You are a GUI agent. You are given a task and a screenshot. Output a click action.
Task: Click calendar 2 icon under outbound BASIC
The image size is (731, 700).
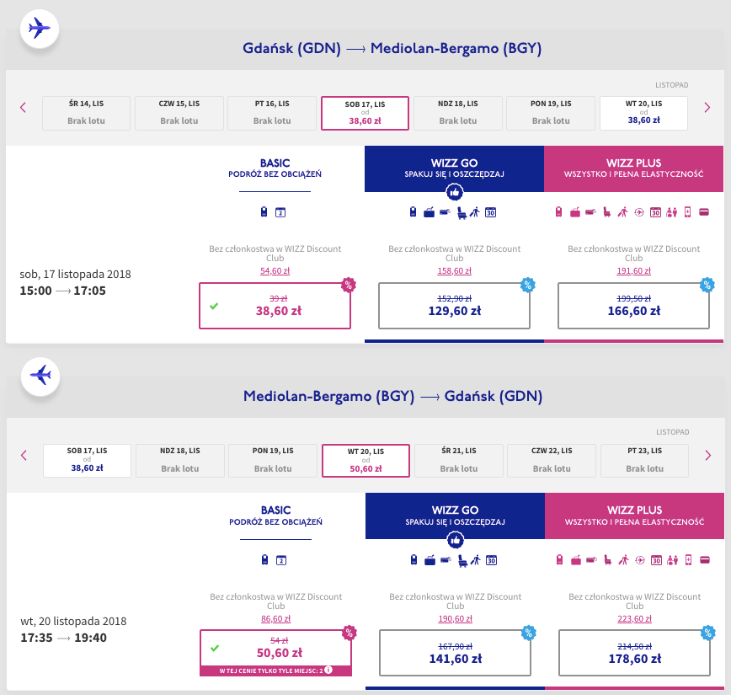point(281,212)
